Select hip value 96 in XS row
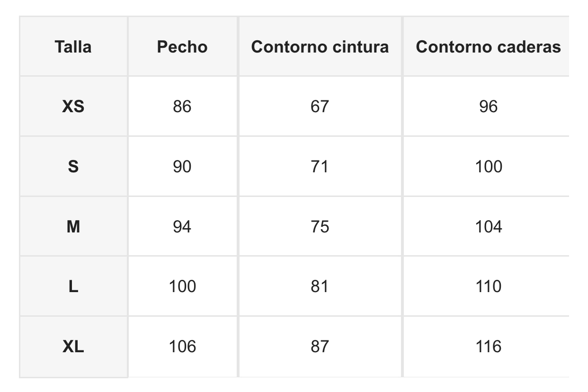Viewport: 588px width, 392px height. (x=488, y=107)
